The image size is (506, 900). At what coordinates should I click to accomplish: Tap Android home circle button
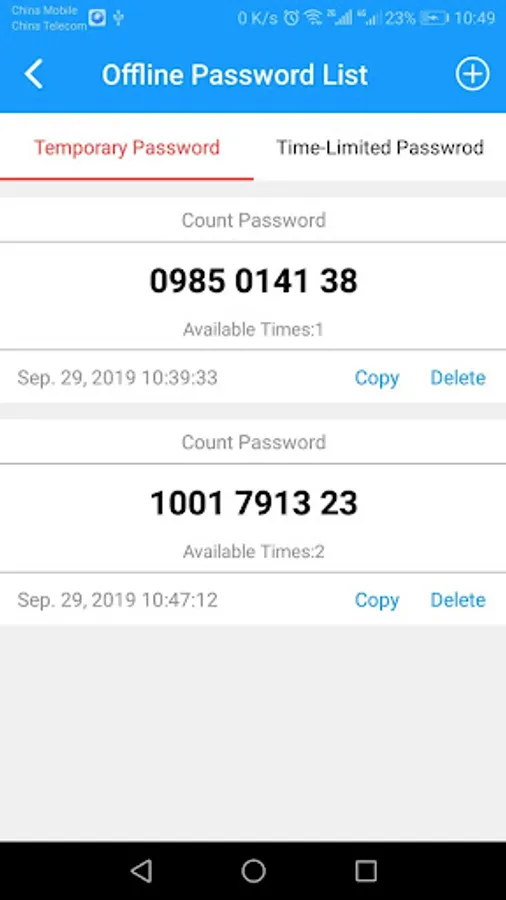click(253, 871)
